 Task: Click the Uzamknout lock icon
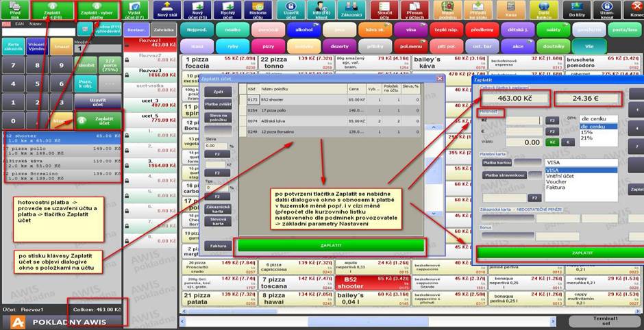pos(607,10)
